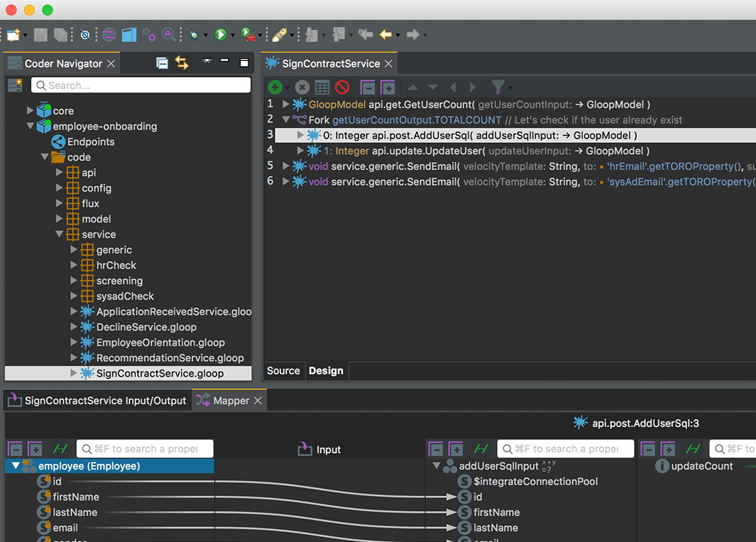
Task: Close the SignContractService editor tab
Action: pyautogui.click(x=389, y=64)
